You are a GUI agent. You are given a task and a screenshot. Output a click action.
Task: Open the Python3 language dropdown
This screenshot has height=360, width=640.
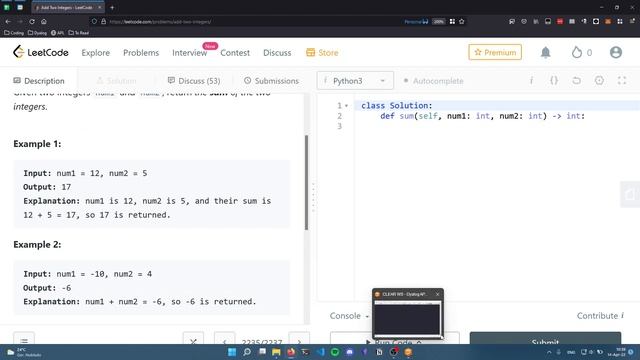coord(355,80)
